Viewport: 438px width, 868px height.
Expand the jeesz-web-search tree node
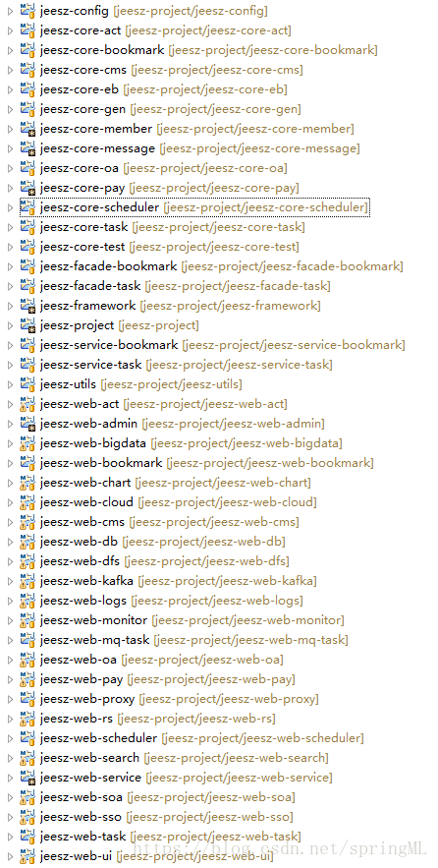coord(10,757)
